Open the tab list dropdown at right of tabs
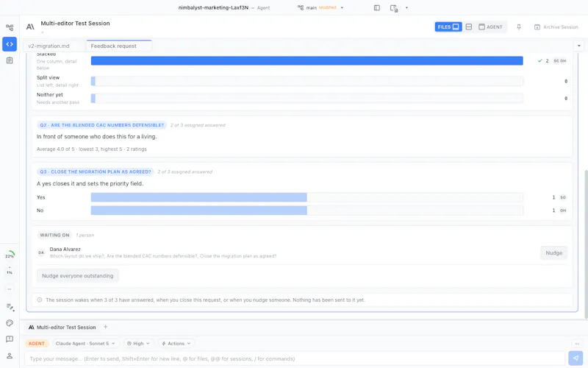Image resolution: width=588 pixels, height=368 pixels. pyautogui.click(x=578, y=46)
